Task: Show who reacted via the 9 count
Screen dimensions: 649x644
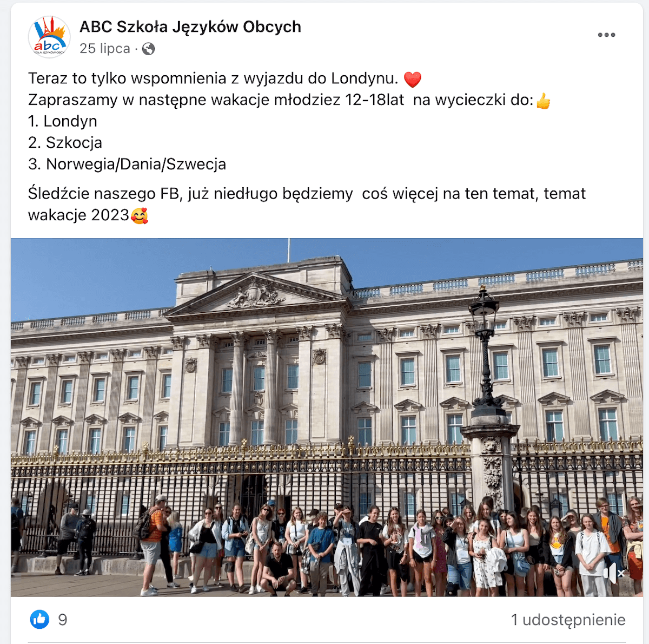Action: pos(63,620)
